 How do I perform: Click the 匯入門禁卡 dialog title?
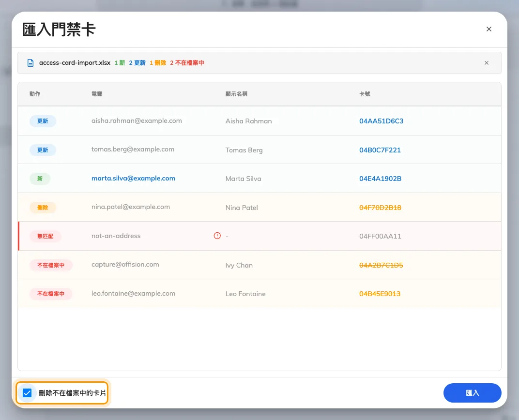59,30
